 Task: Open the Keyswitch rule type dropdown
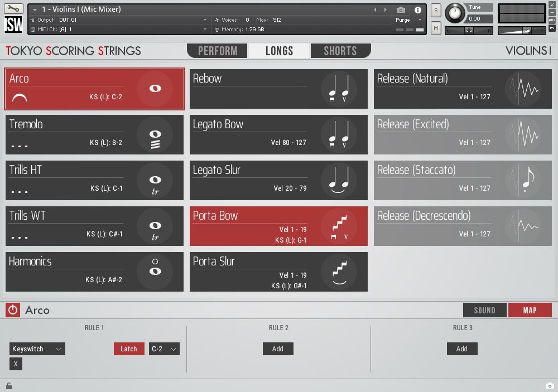[37, 349]
